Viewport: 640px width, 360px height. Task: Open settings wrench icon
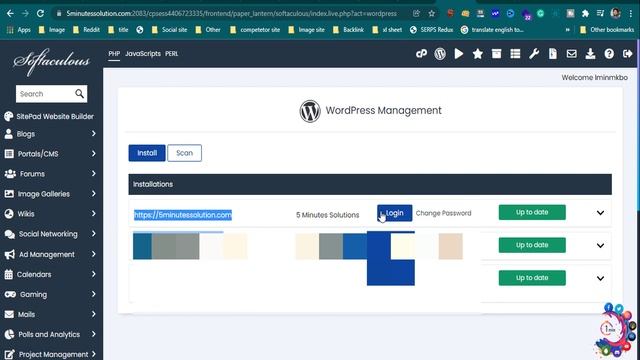tap(534, 54)
